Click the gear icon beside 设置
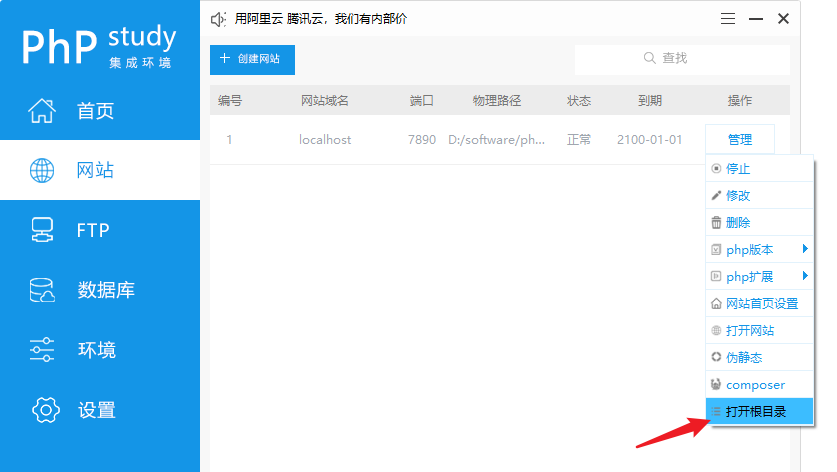837x472 pixels. tap(45, 410)
